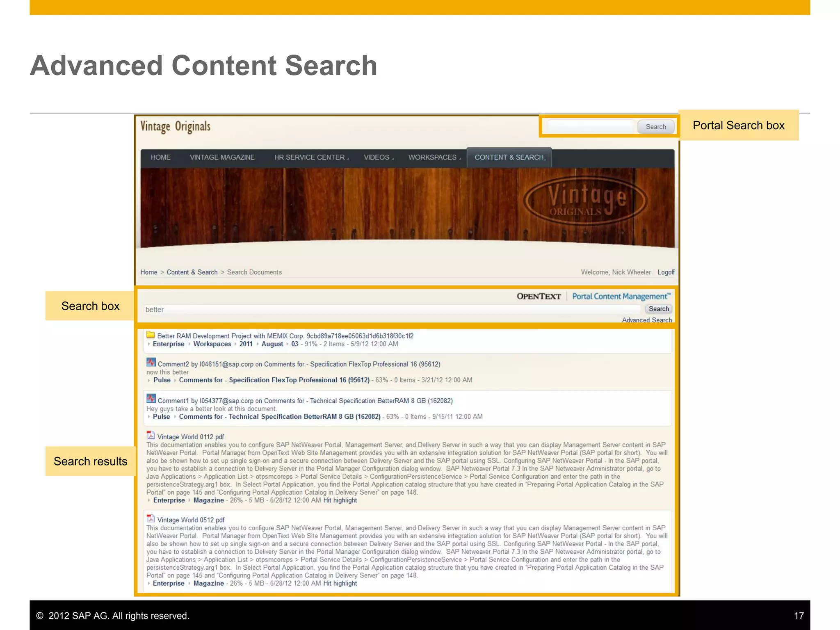Click the Pulse icon beside Comment2 result
This screenshot has width=840, height=630.
(151, 363)
